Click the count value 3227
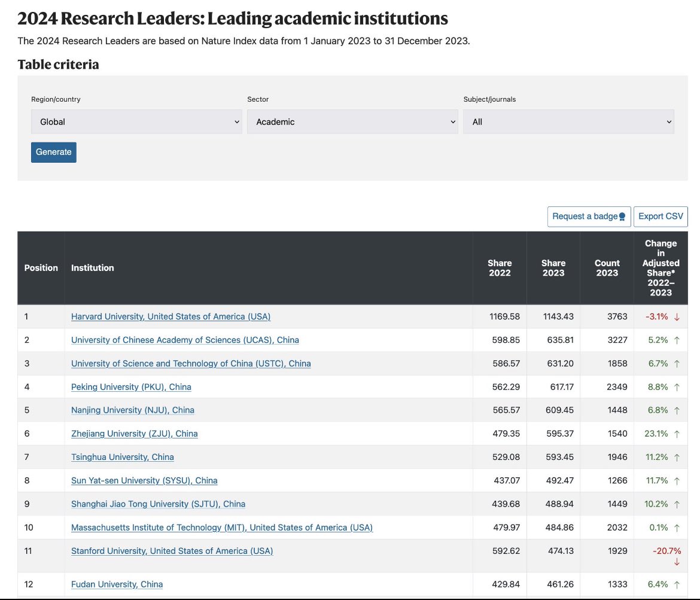This screenshot has width=700, height=600. [x=617, y=340]
